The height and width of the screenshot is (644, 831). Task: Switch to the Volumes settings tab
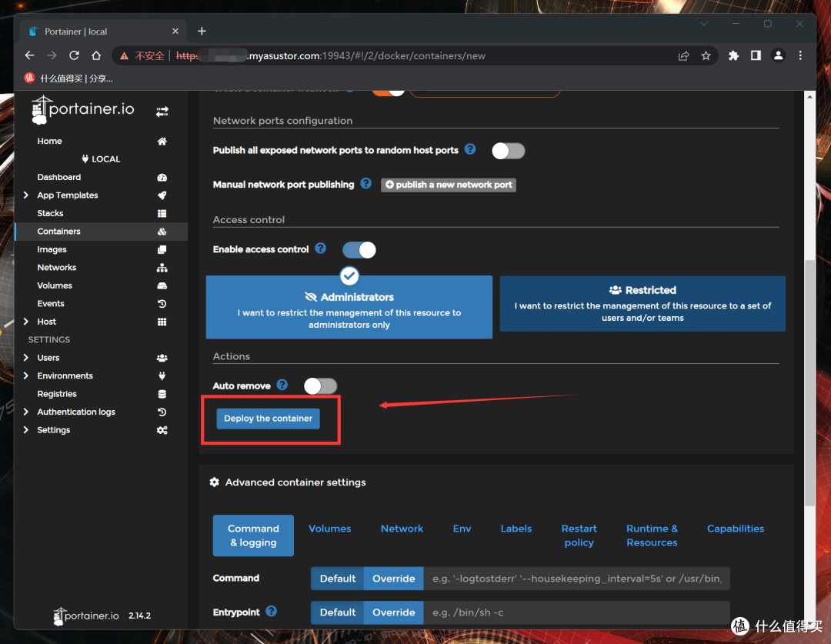(329, 529)
